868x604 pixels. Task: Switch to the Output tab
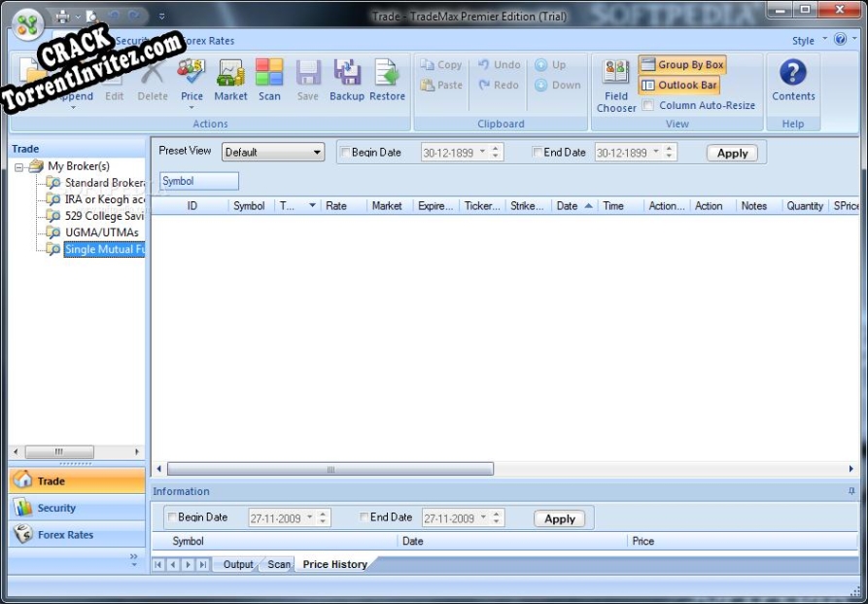[237, 564]
